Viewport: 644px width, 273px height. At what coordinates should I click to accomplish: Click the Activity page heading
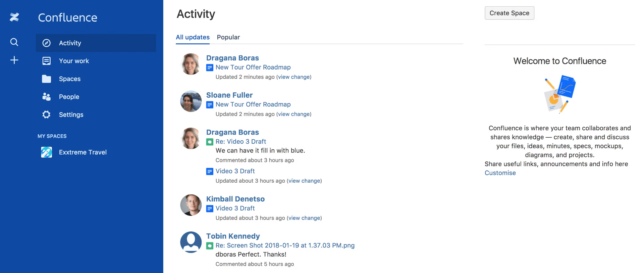196,14
